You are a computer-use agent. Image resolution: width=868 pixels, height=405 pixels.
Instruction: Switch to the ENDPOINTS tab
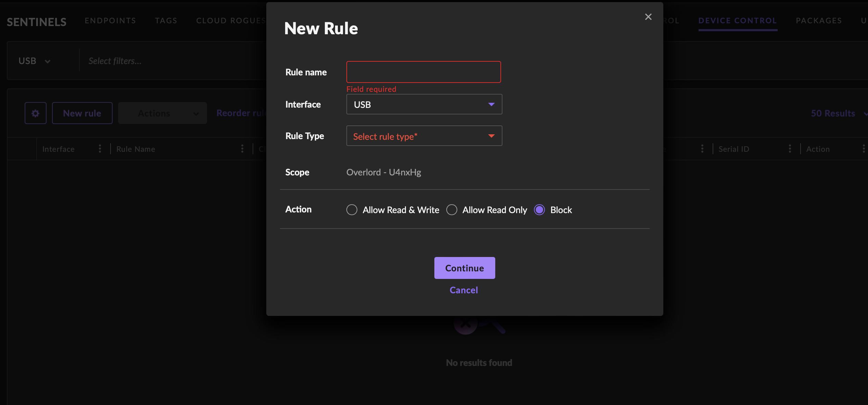coord(110,21)
